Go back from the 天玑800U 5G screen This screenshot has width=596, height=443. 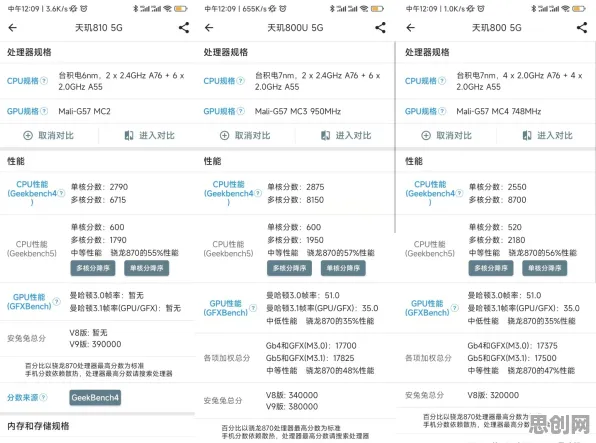[x=209, y=27]
